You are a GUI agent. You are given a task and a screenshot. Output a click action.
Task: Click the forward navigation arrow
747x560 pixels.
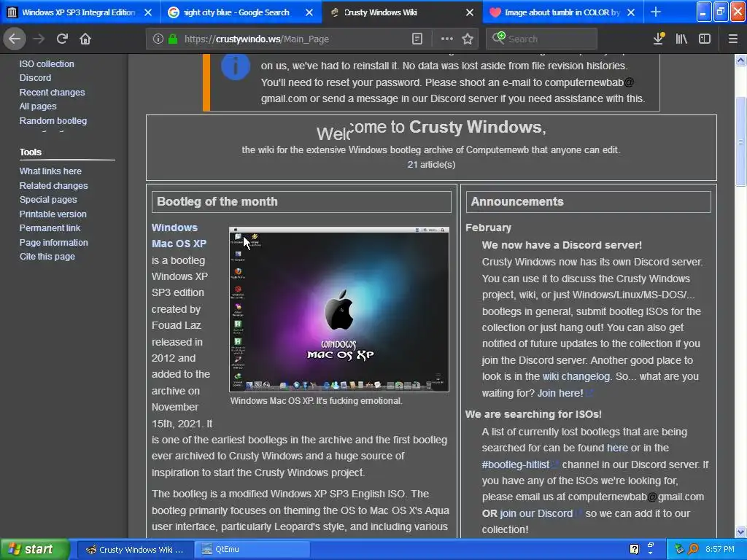click(x=39, y=39)
